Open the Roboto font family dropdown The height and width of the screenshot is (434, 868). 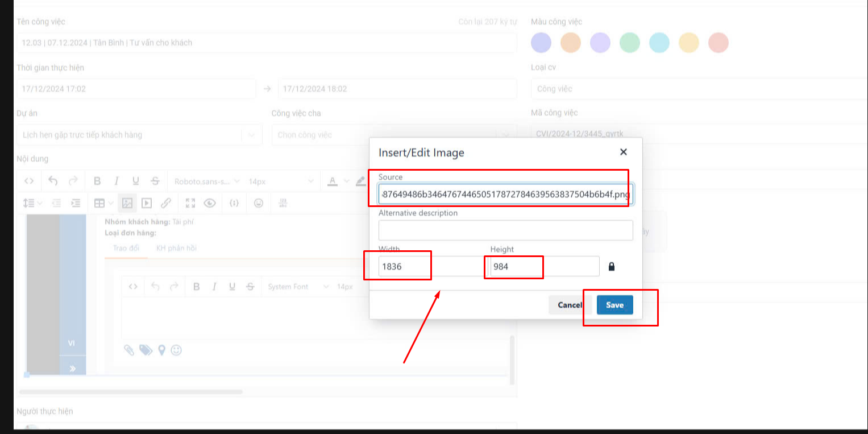(x=207, y=181)
